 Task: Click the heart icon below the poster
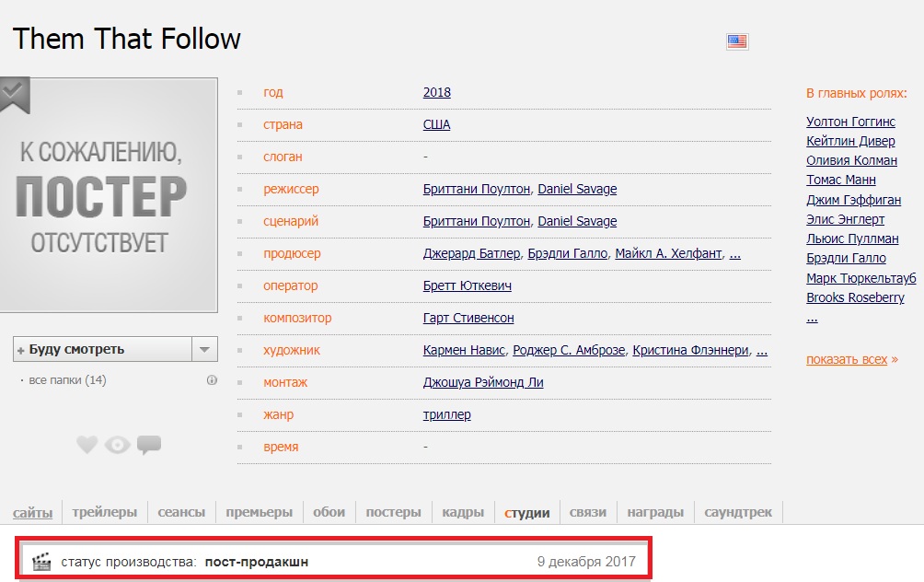coord(87,446)
